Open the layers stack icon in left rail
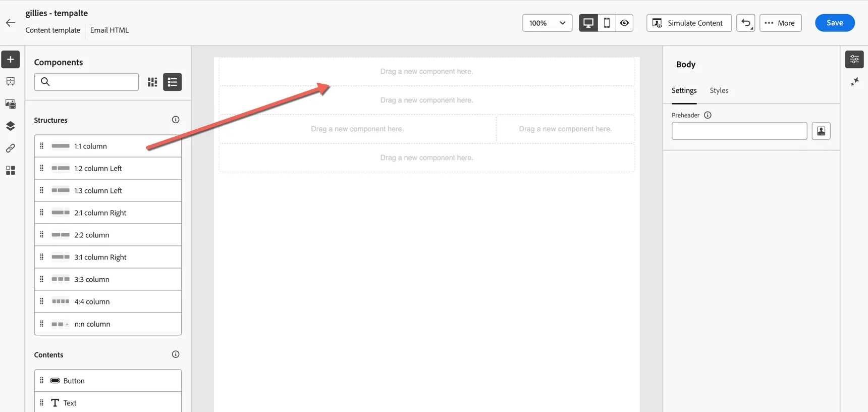 [x=11, y=126]
